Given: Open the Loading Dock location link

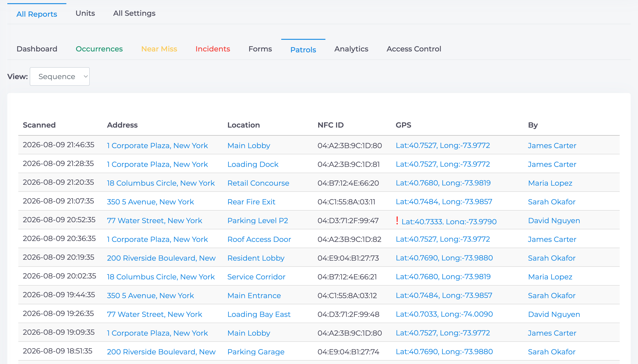Looking at the screenshot, I should pos(253,164).
